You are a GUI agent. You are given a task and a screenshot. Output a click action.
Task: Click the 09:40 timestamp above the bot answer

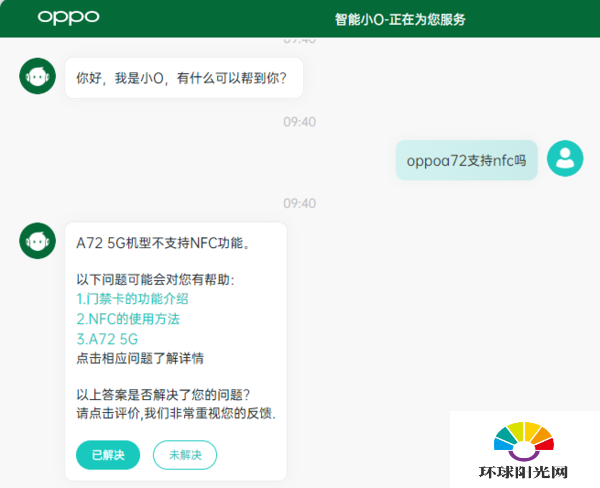[x=300, y=203]
